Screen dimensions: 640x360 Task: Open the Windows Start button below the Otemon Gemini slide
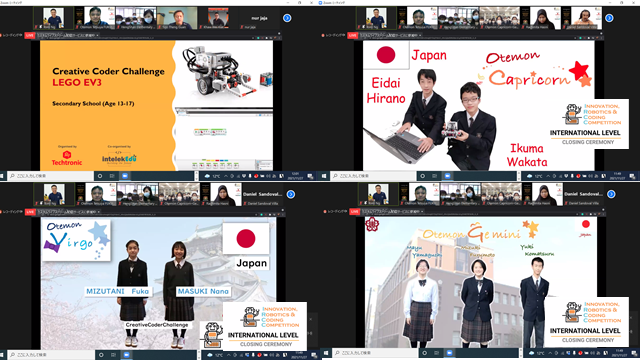[x=326, y=353]
